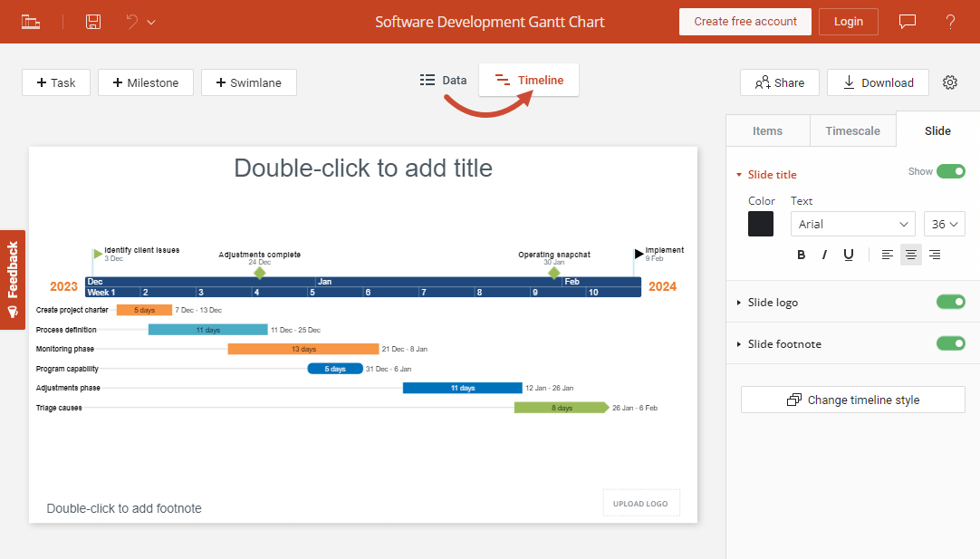Open the settings gear icon
Screen dimensions: 980x559
pos(949,82)
